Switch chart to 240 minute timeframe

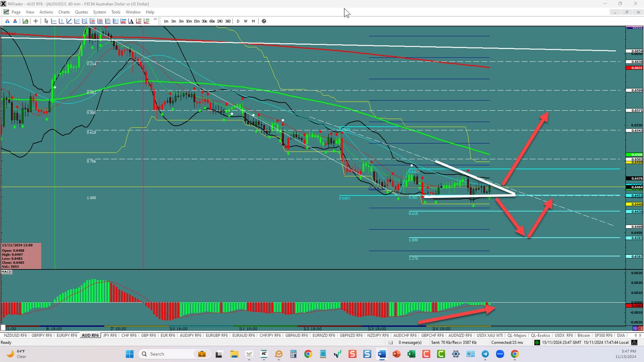pyautogui.click(x=220, y=21)
